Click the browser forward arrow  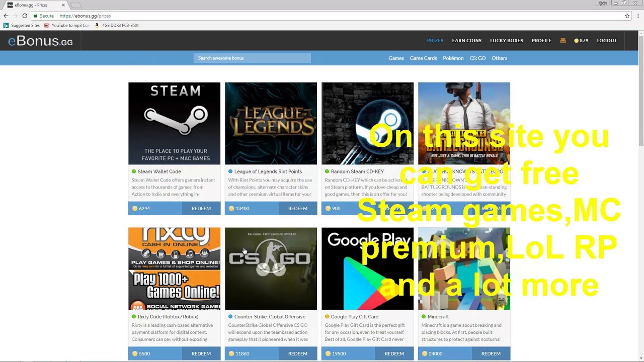point(15,16)
